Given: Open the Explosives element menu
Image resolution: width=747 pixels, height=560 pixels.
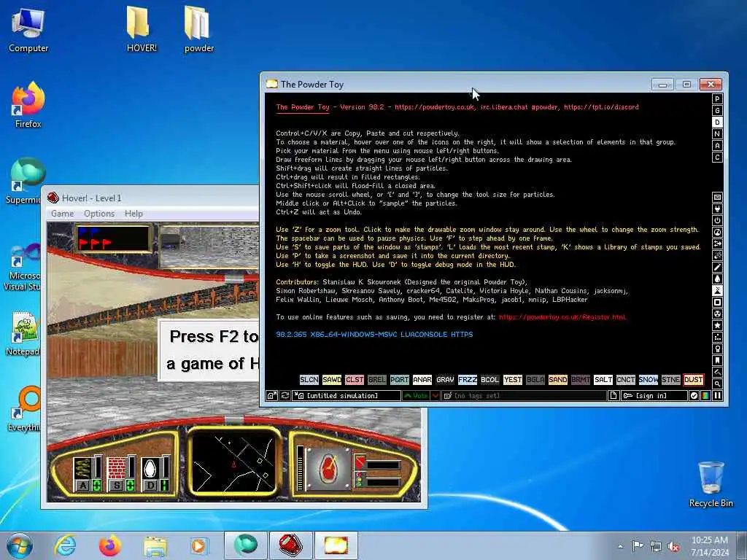Looking at the screenshot, I should pos(717,255).
